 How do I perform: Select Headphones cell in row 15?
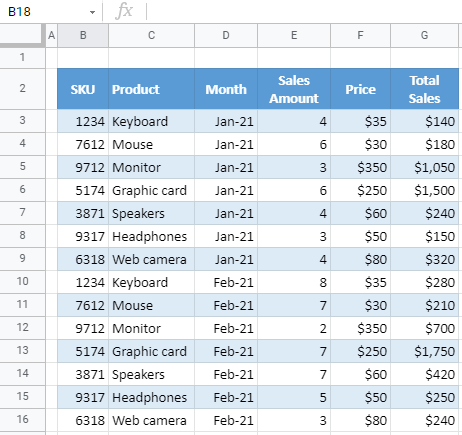click(x=151, y=397)
